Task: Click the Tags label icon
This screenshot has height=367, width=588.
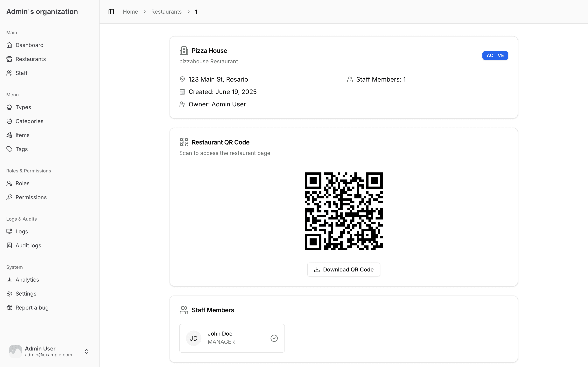Action: [x=9, y=149]
